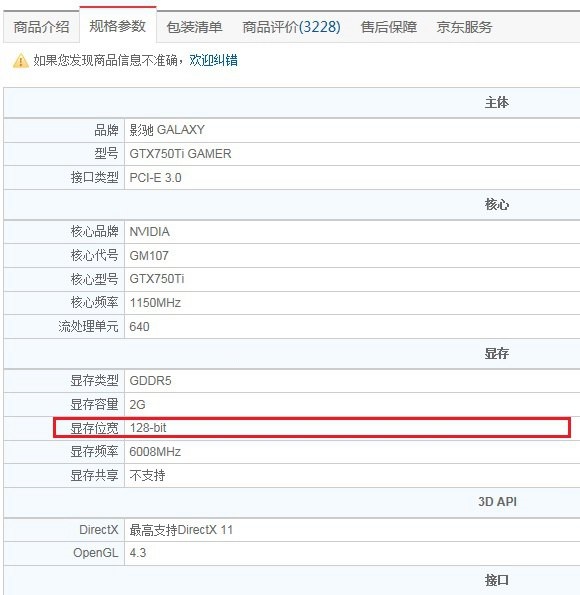Select the 6008MHz memory frequency value

[x=155, y=452]
